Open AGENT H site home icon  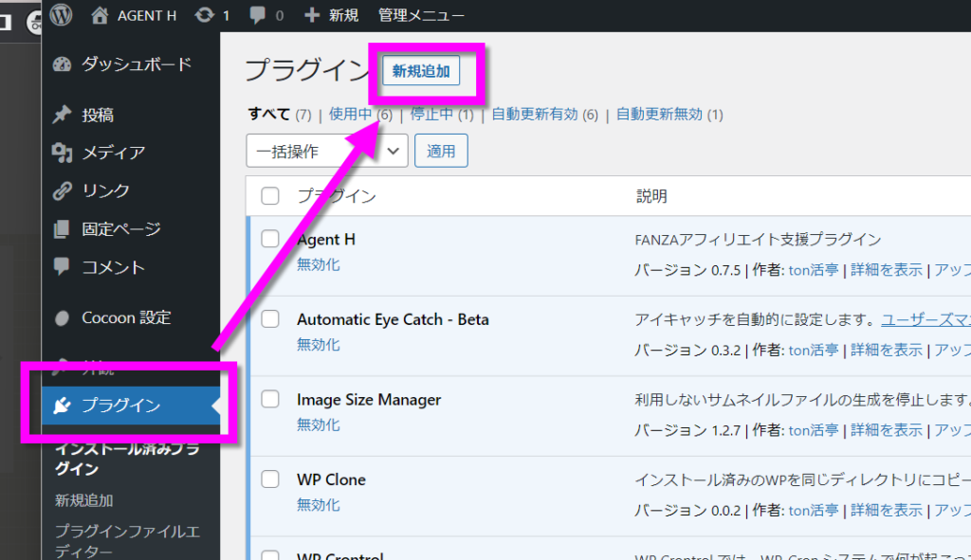100,15
